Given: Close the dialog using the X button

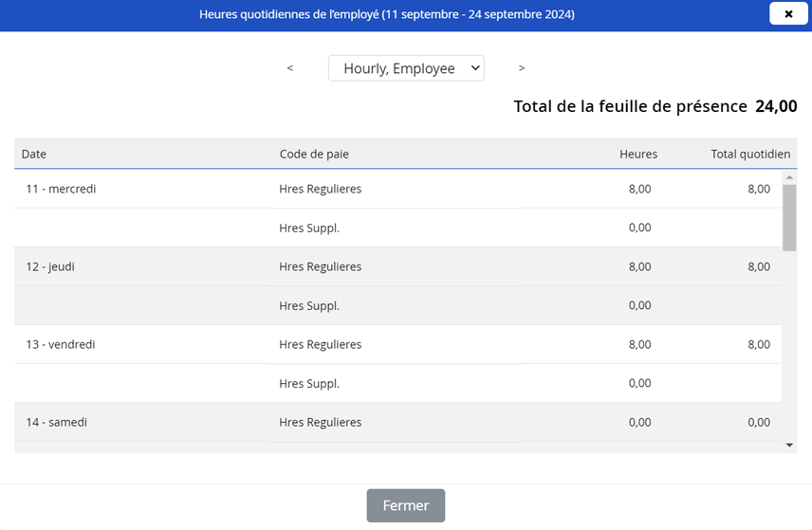Looking at the screenshot, I should pyautogui.click(x=788, y=14).
